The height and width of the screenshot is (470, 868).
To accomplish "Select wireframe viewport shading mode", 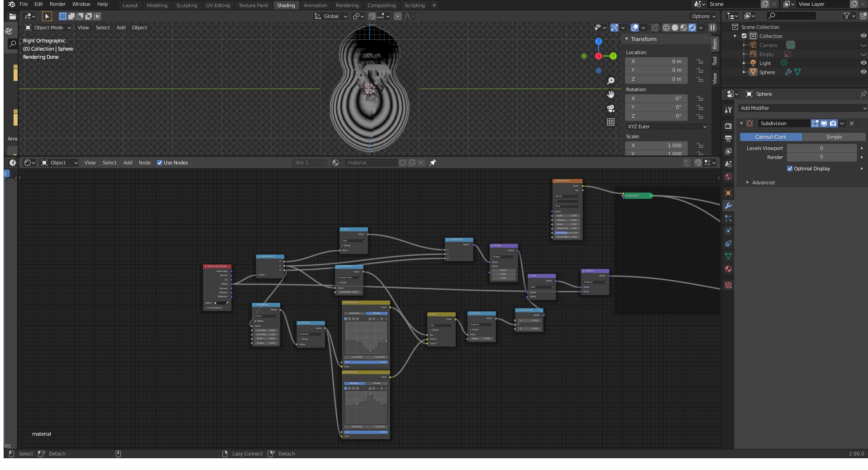I will pos(666,28).
